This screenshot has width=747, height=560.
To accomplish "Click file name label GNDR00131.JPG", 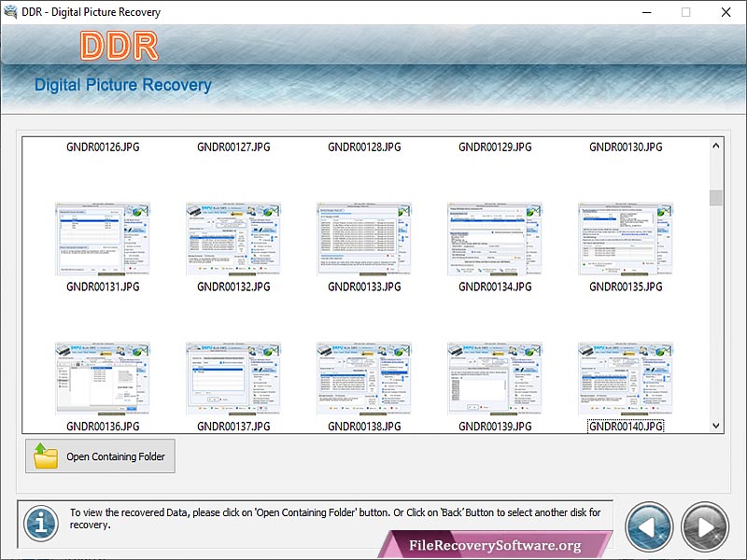I will (103, 287).
